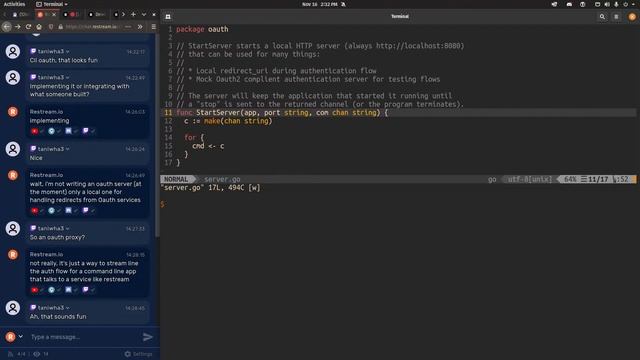640x360 pixels.
Task: Click taniwha3 avatar beside 'Nice' message
Action: (13, 149)
